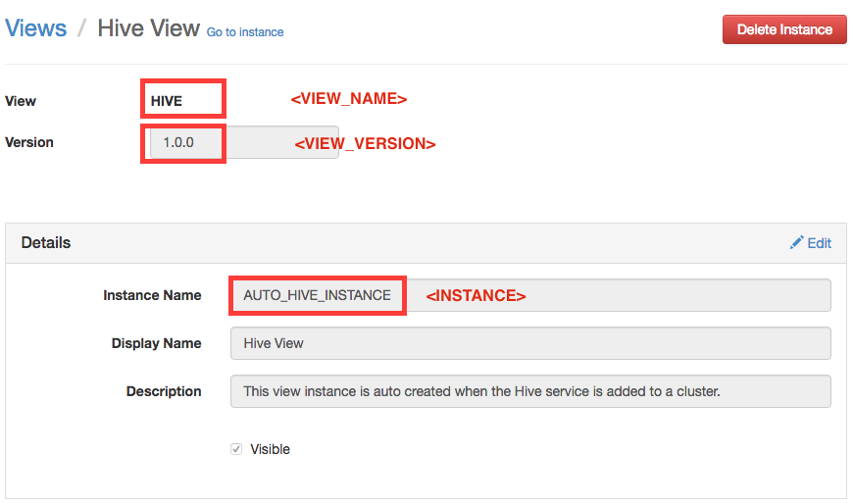Select the HIVE view name text
The image size is (853, 504).
[x=167, y=101]
